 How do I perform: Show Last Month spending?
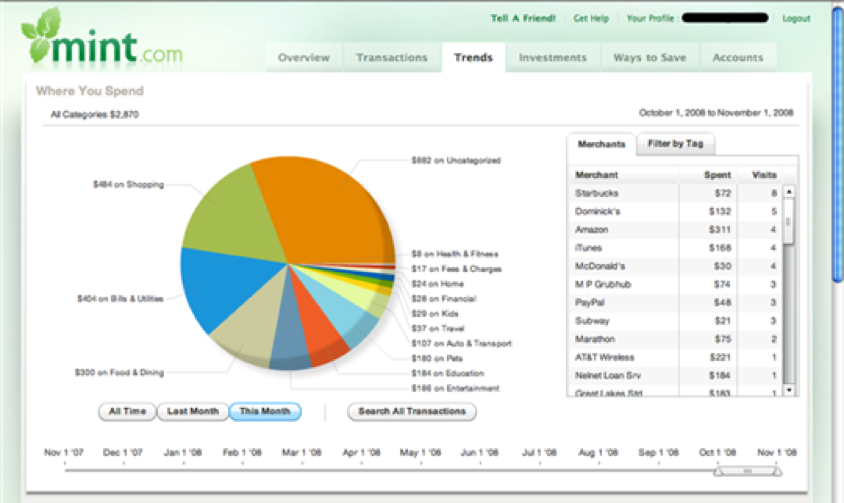193,411
